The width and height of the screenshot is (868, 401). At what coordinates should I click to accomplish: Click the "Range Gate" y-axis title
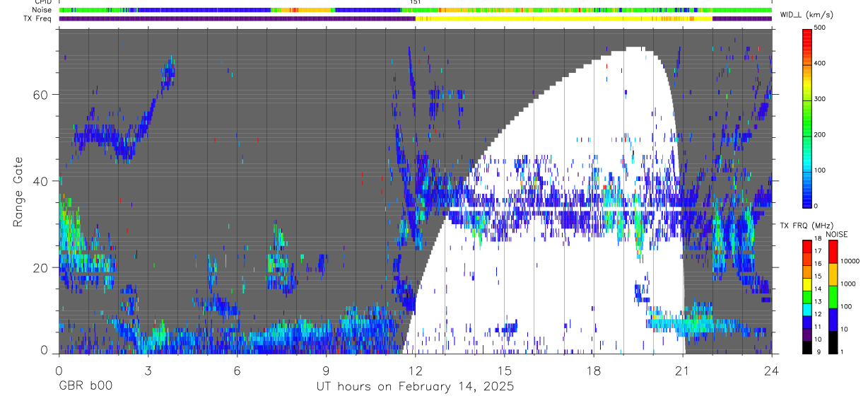point(19,193)
